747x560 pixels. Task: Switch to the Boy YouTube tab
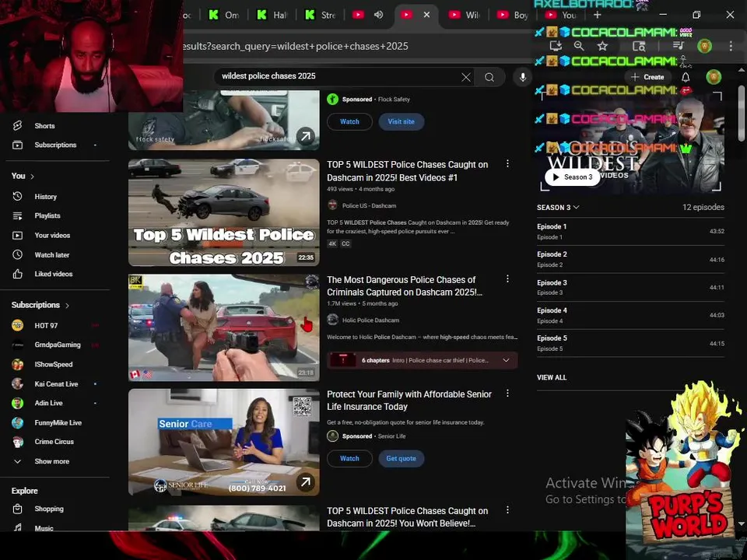pos(513,16)
